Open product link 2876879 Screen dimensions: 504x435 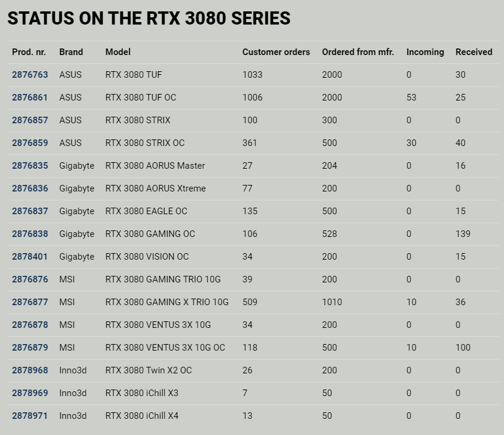(30, 348)
